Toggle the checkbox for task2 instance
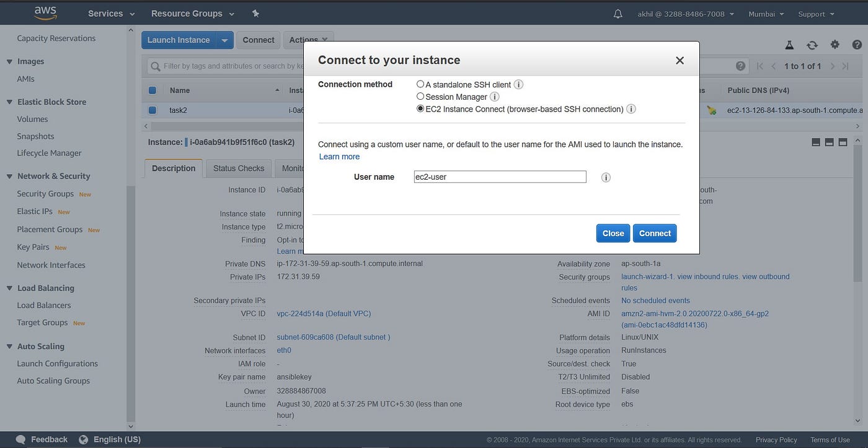Viewport: 868px width, 448px height. (153, 110)
